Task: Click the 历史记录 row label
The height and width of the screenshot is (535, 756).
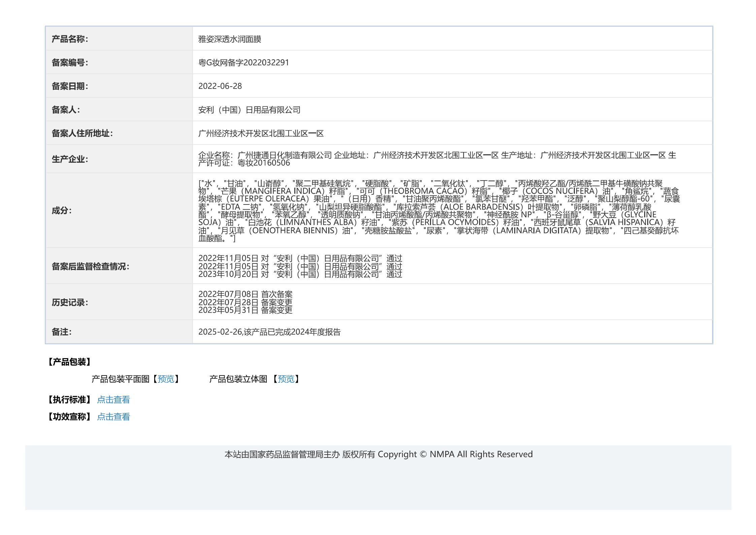Action: (70, 303)
